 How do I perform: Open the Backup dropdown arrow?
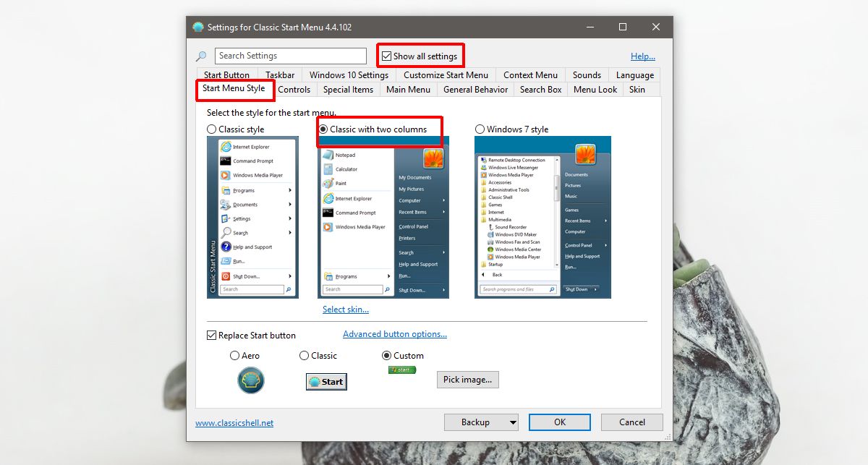tap(513, 422)
